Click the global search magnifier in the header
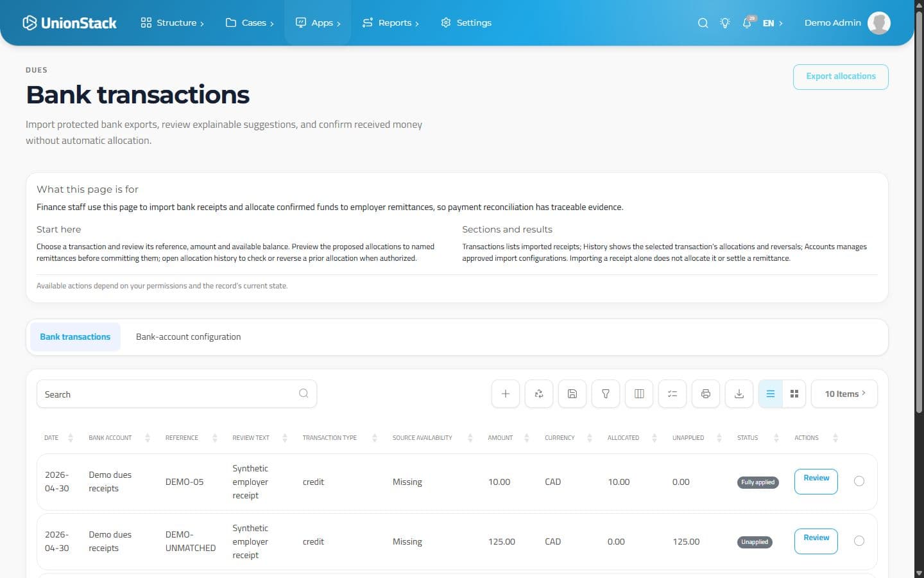 [703, 22]
